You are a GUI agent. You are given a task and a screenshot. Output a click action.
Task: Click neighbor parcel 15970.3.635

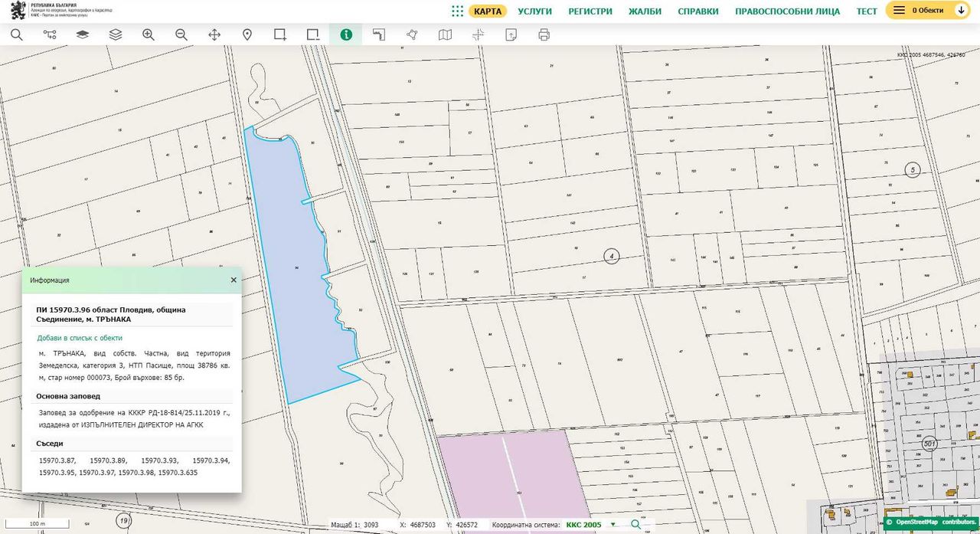click(178, 473)
